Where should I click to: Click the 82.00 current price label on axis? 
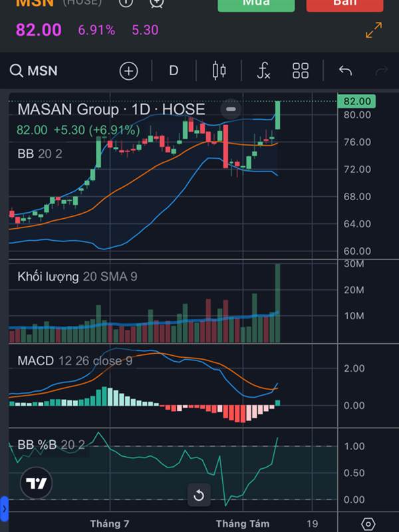pos(357,101)
